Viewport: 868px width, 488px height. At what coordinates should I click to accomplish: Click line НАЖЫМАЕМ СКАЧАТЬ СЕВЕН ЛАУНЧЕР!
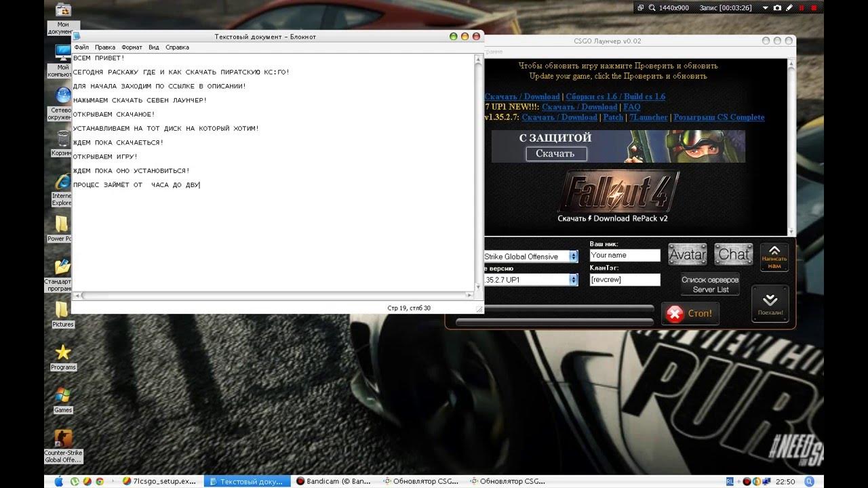140,100
